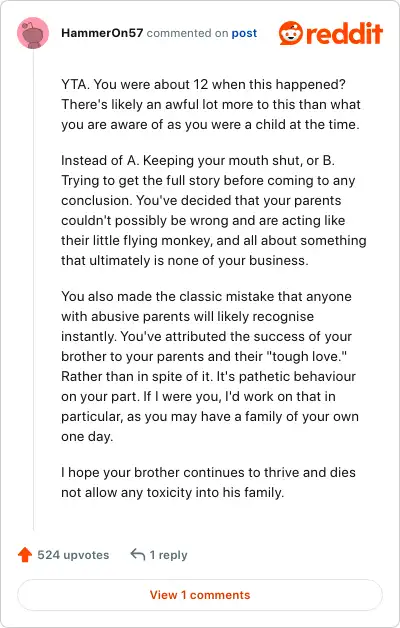Open the HammerOn57 username profile
Screen dimensions: 400x628
coord(102,33)
